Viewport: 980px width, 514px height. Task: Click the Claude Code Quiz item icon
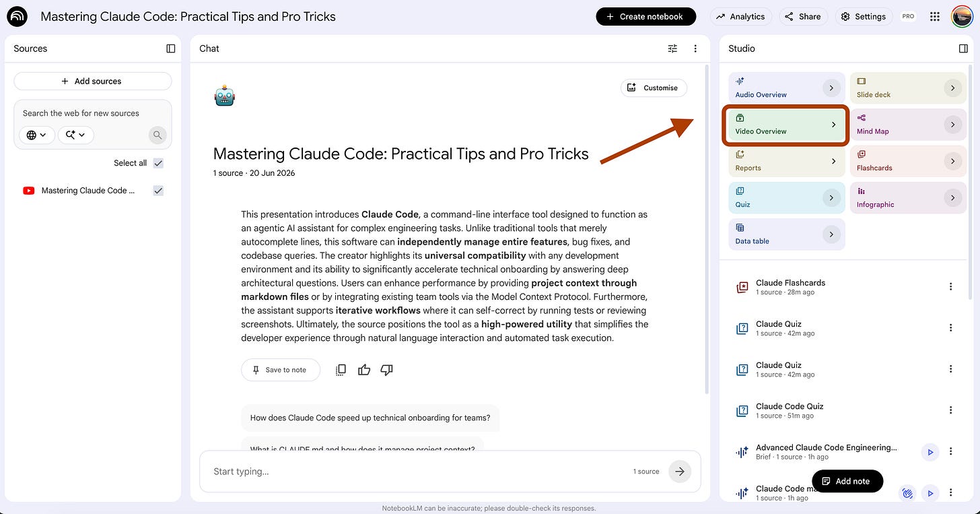(742, 411)
